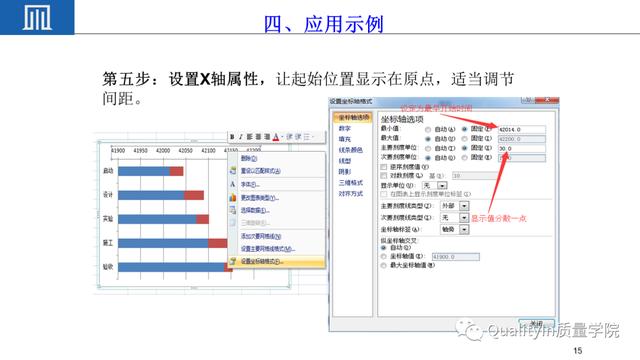The height and width of the screenshot is (360, 640).
Task: Select 固定 radio for 次要刻度单位
Action: 464,158
